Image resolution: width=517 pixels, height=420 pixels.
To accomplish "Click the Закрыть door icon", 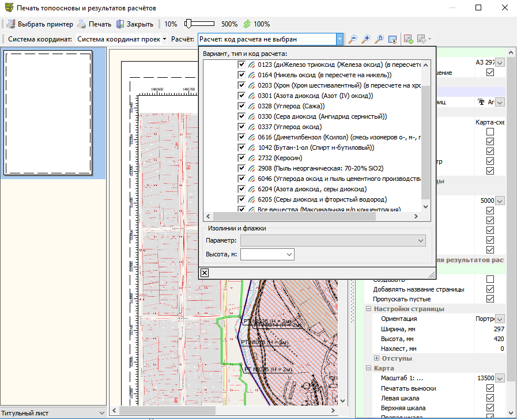I will 120,24.
